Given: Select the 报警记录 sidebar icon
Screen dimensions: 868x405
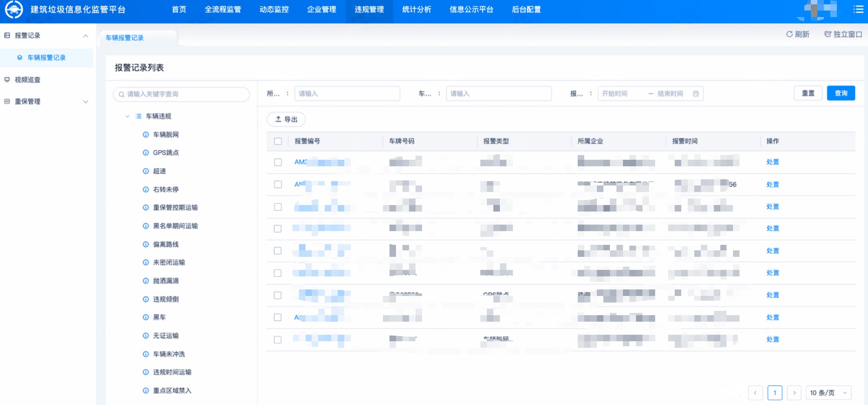Looking at the screenshot, I should 7,36.
